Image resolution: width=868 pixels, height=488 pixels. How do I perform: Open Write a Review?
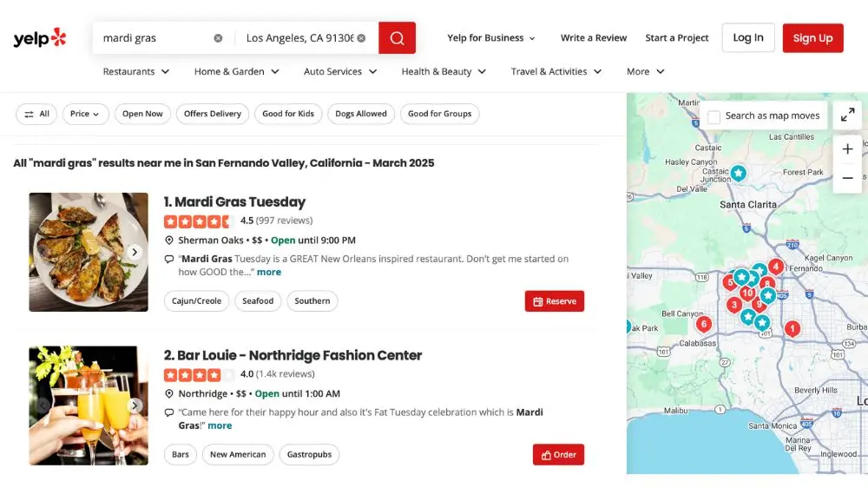point(594,37)
